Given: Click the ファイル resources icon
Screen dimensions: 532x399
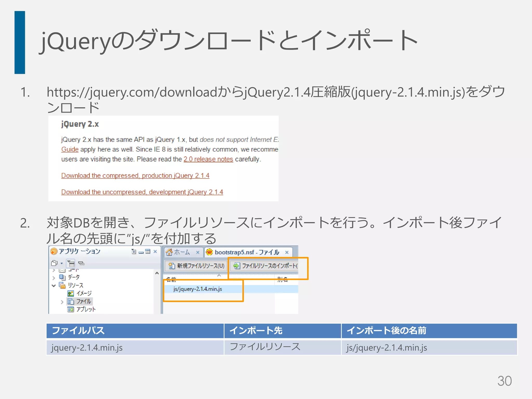Looking at the screenshot, I should coord(71,301).
